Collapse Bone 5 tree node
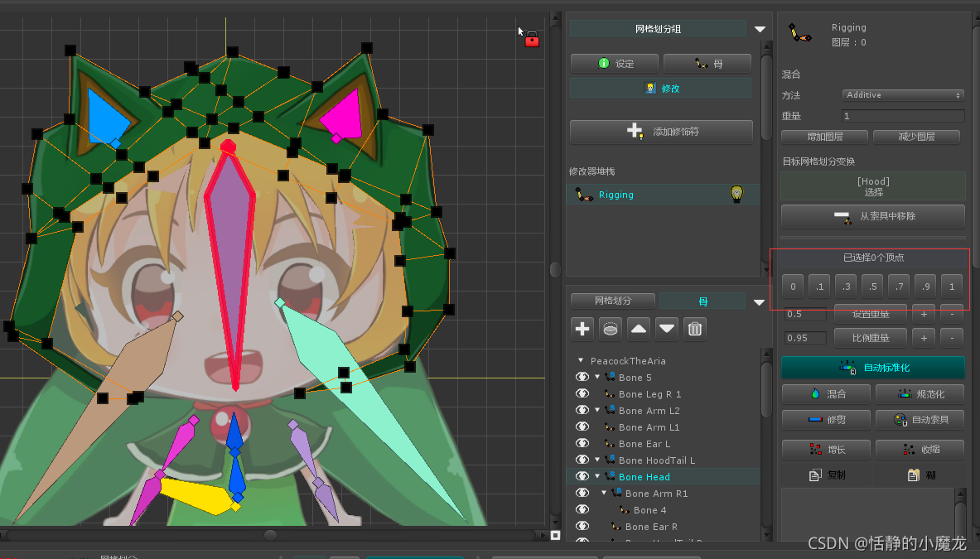980x559 pixels. click(597, 377)
